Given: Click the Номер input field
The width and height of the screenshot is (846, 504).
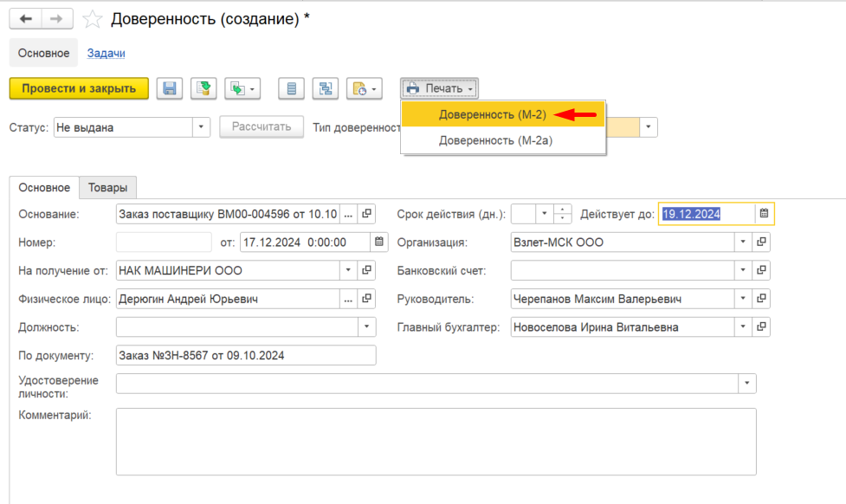Looking at the screenshot, I should 164,242.
